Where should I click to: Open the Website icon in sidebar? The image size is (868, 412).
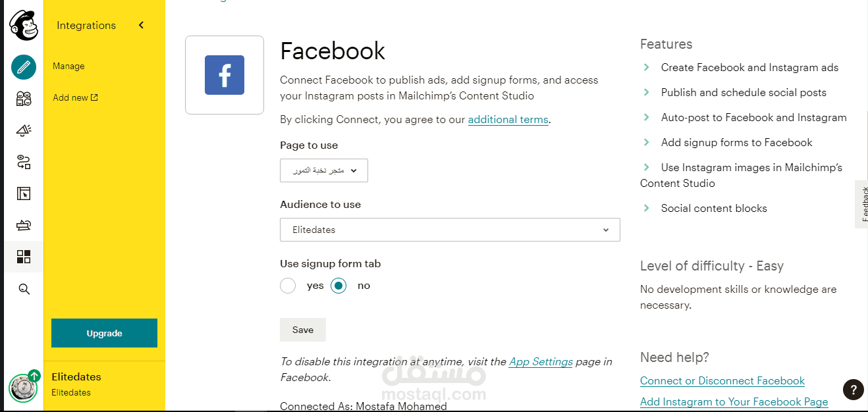click(x=24, y=193)
